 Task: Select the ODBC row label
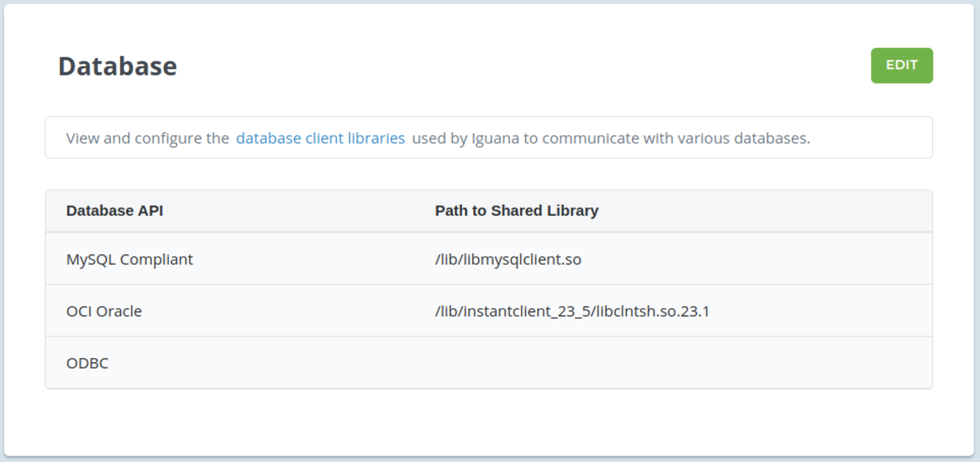[x=88, y=363]
